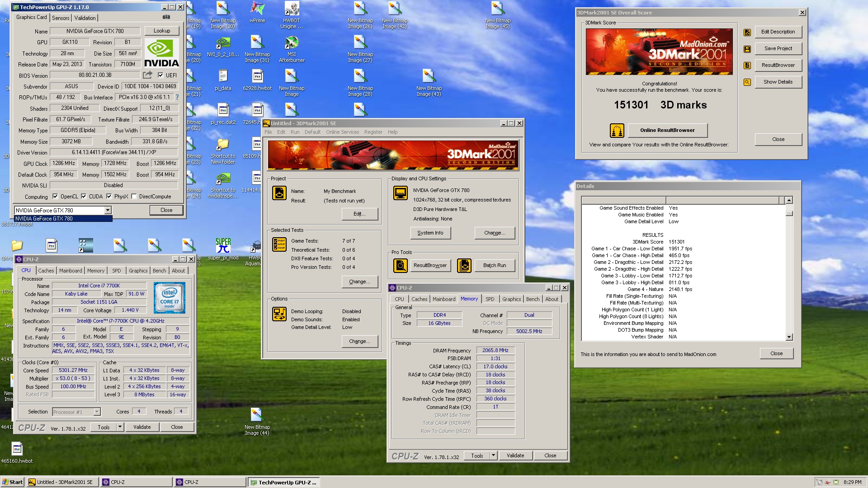Image resolution: width=868 pixels, height=488 pixels.
Task: Select the 465160.hwbot file icon
Action: [17, 453]
